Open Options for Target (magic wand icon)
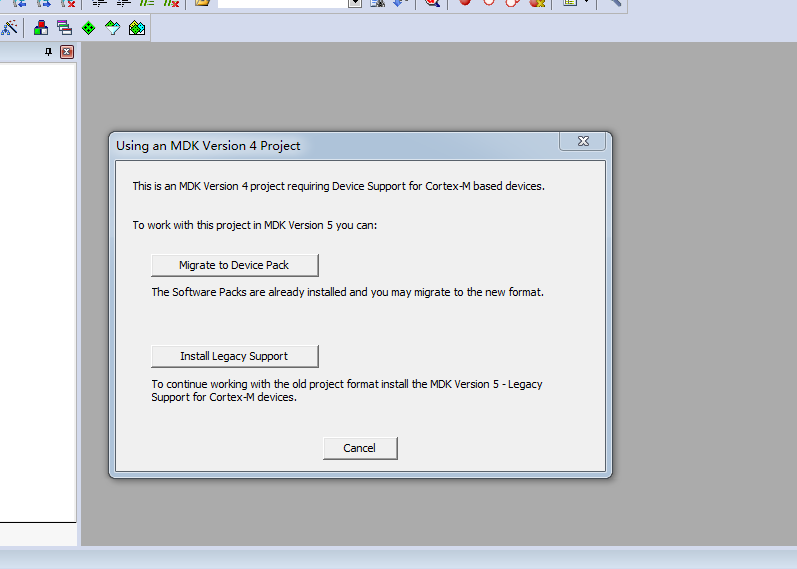The image size is (797, 569). tap(9, 27)
